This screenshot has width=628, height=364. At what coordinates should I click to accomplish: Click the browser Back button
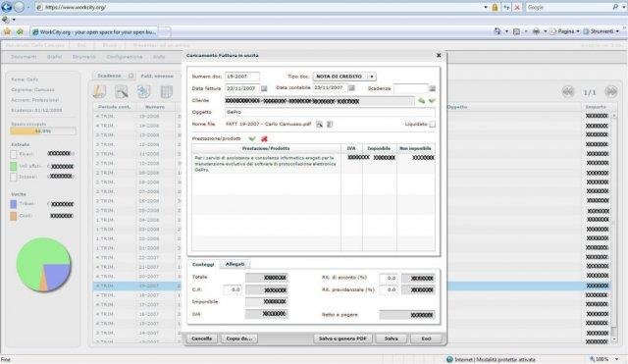point(7,7)
